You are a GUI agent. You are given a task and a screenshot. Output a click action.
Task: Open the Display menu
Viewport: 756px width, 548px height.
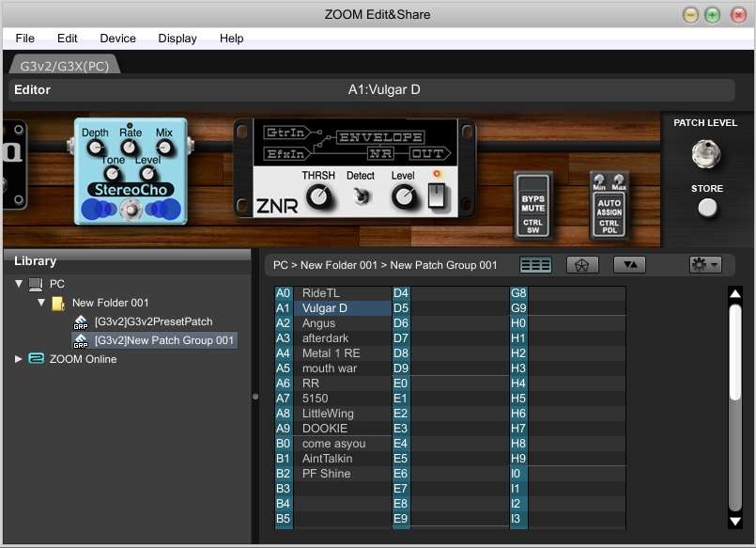(x=177, y=39)
